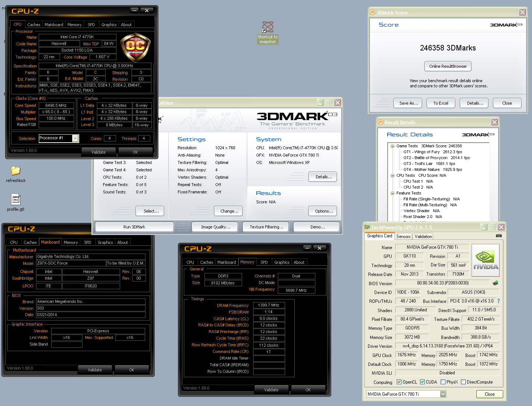The height and width of the screenshot is (406, 532).
Task: Open the SPD tab in the CPU-Z processor window
Action: [x=91, y=25]
